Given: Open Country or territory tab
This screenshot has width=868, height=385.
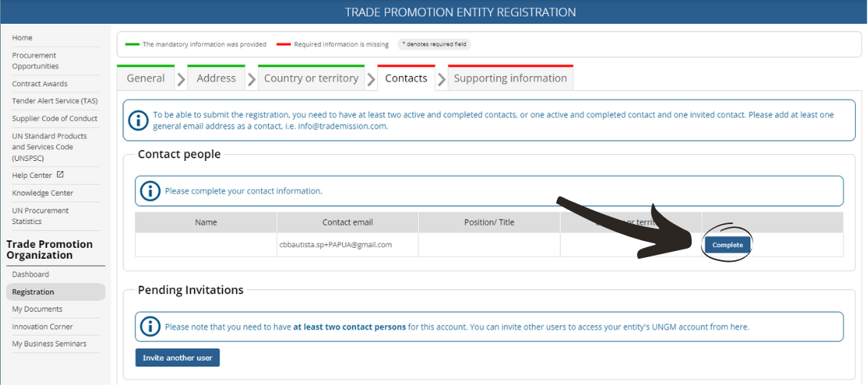Looking at the screenshot, I should click(x=311, y=79).
